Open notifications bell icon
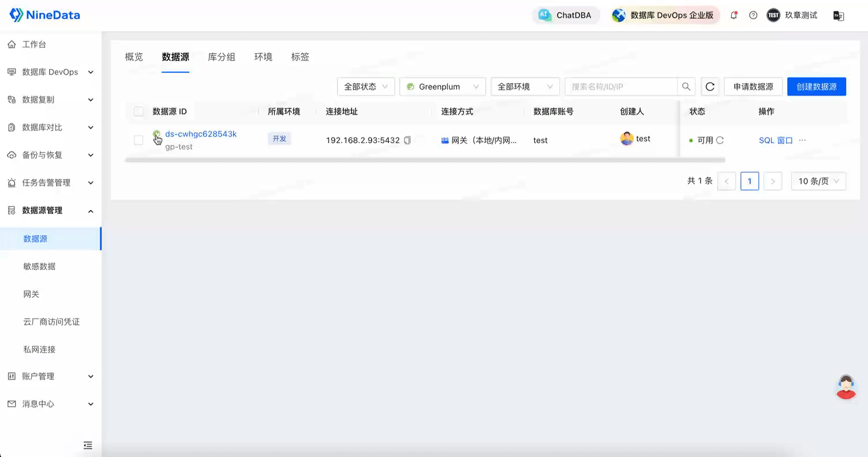 pos(734,16)
